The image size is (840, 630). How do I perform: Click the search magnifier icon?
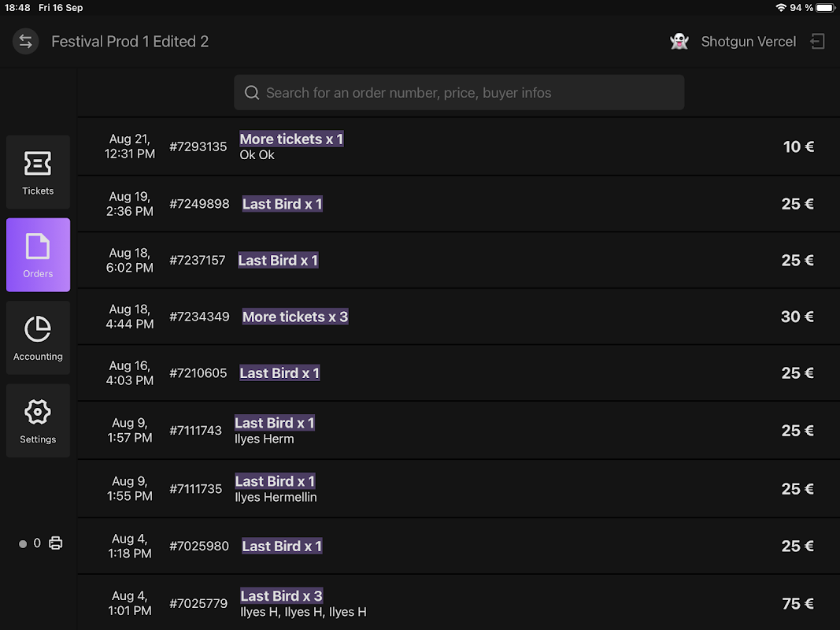[x=252, y=93]
